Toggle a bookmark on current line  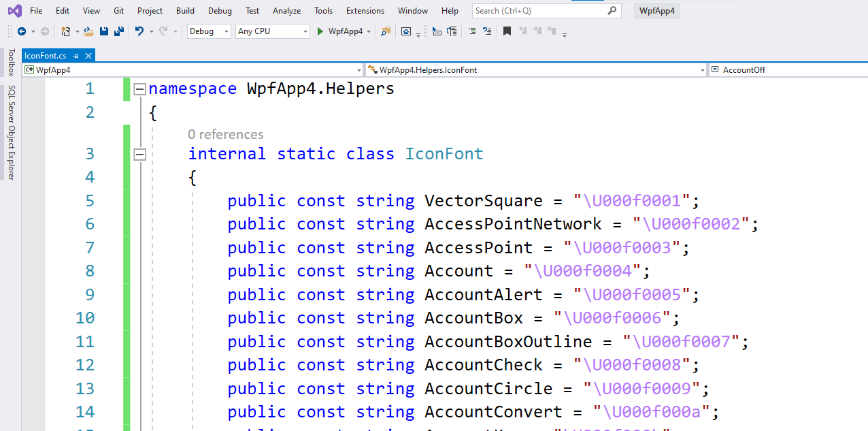pyautogui.click(x=507, y=31)
